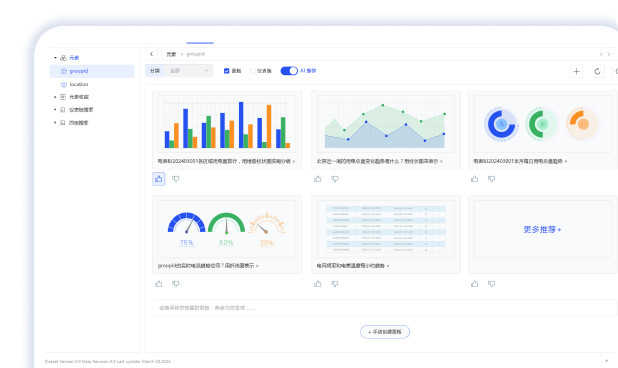Click highlighted thumbs-up under the bar chart card
This screenshot has width=618, height=368.
158,179
